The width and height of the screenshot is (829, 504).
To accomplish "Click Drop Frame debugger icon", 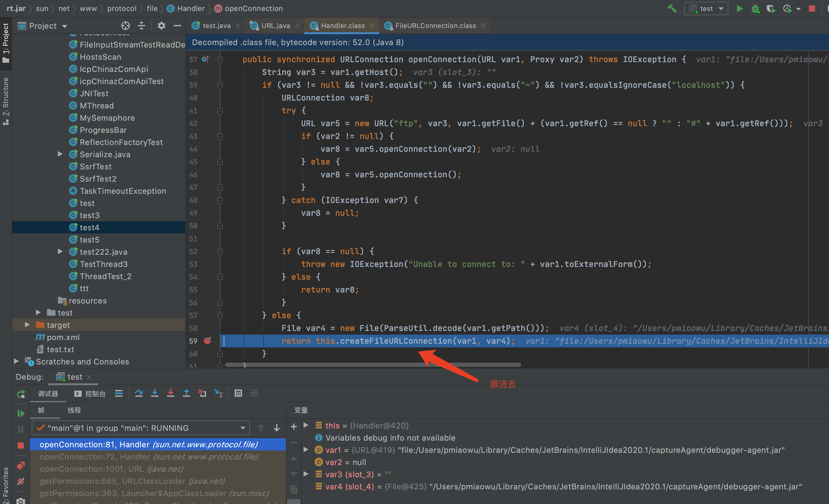I will pyautogui.click(x=202, y=393).
